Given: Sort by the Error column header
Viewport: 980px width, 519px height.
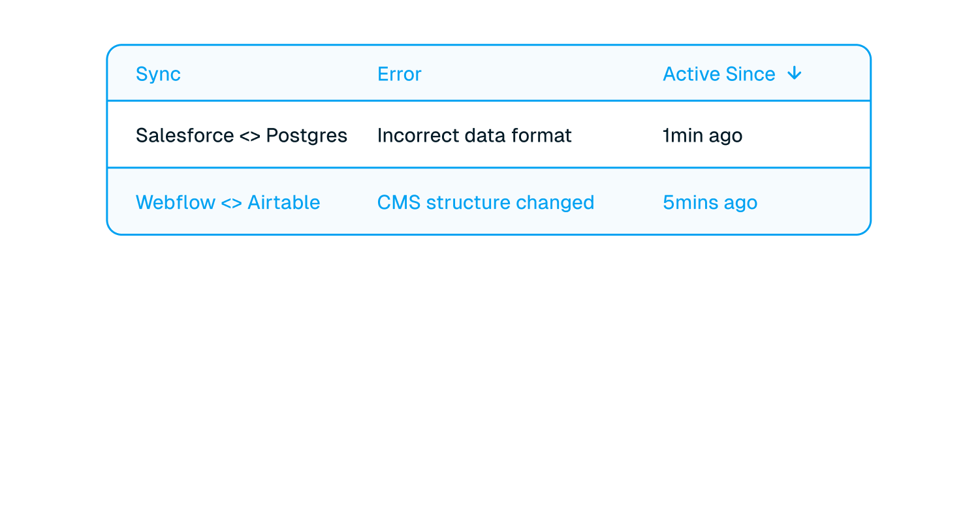Looking at the screenshot, I should 400,74.
